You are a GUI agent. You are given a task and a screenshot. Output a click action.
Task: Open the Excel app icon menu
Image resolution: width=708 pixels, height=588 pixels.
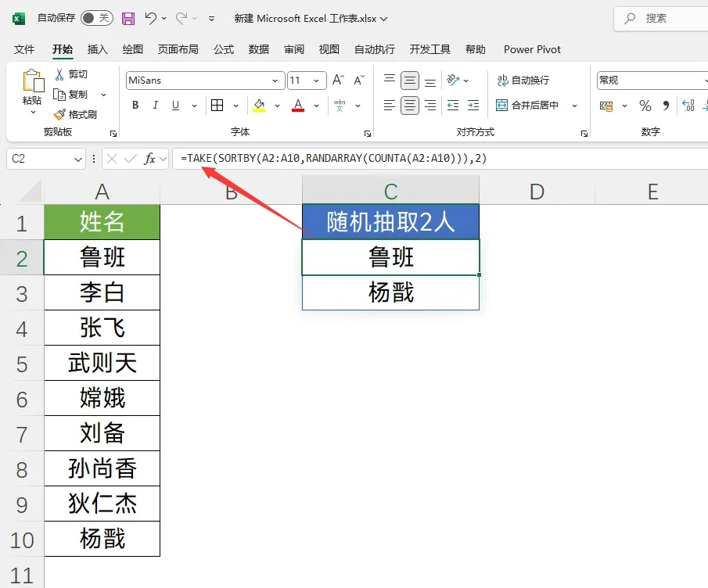(19, 19)
